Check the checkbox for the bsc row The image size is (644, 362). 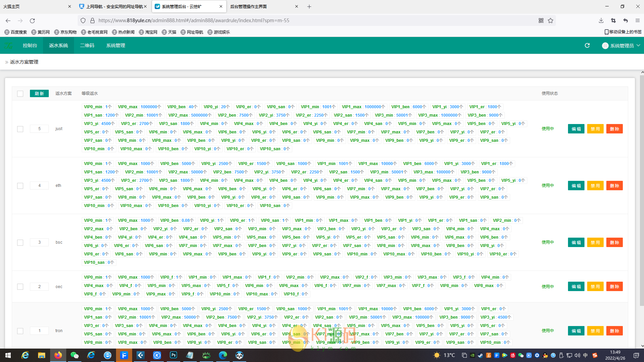(x=20, y=243)
